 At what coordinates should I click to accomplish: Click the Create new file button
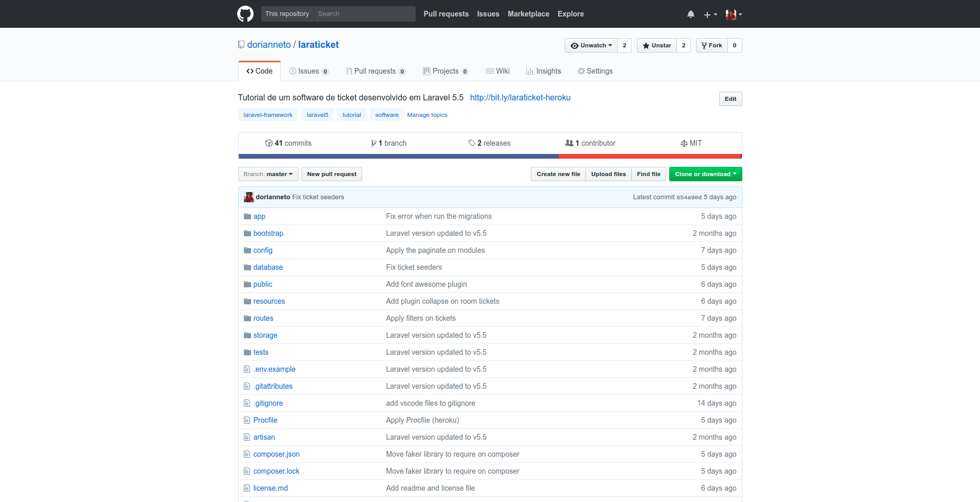(x=558, y=174)
